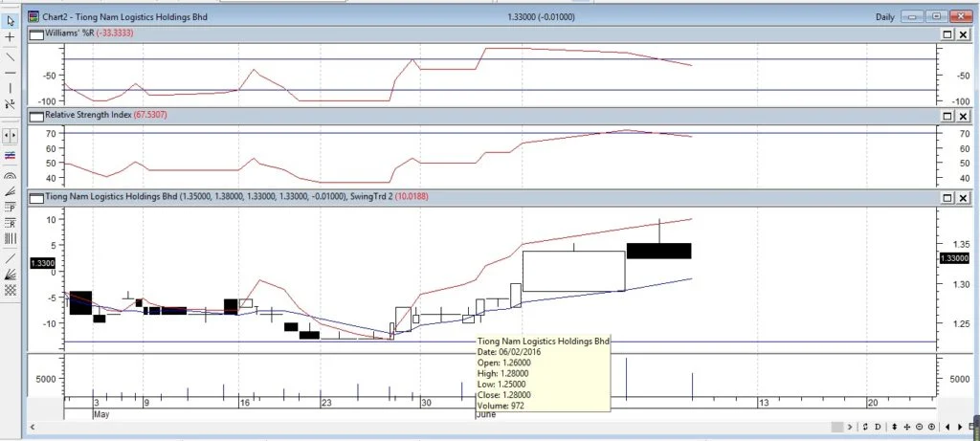Click the refresh arrows icon in bottom bar
The image size is (980, 441).
(865, 427)
